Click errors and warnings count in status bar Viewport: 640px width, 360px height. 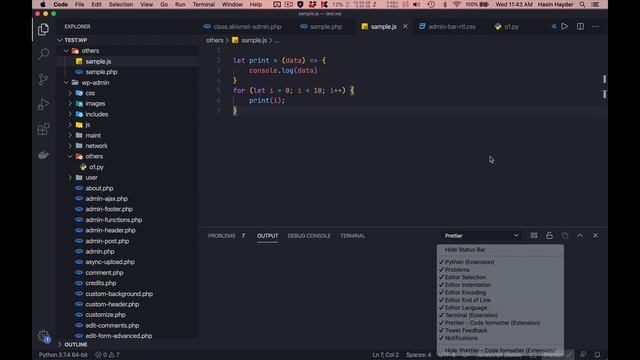pos(107,355)
